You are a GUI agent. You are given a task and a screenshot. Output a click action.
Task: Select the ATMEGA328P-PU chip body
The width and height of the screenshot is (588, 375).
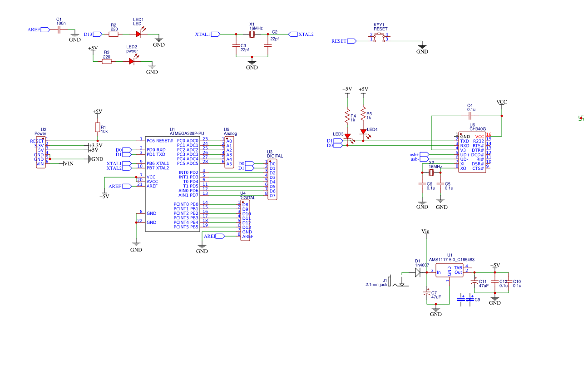point(173,184)
